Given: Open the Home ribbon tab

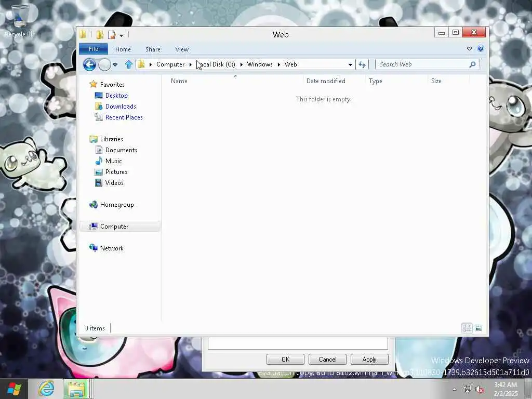Looking at the screenshot, I should pos(123,49).
